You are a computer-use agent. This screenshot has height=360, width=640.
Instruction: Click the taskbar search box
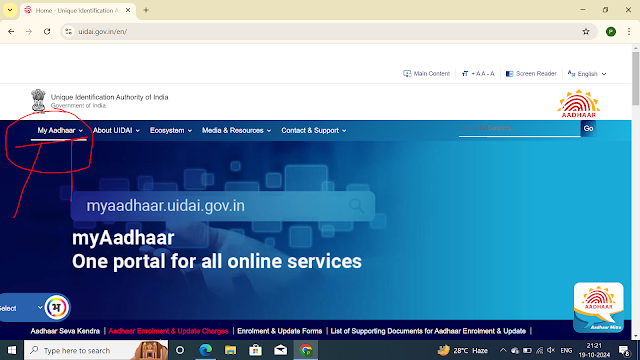tap(96, 350)
